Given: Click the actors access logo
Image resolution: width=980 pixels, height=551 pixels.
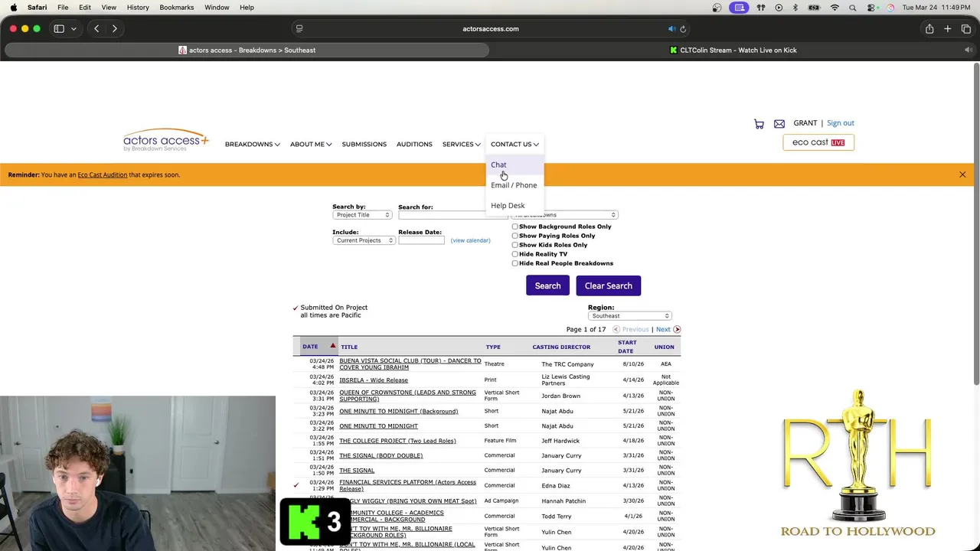Looking at the screenshot, I should (166, 140).
